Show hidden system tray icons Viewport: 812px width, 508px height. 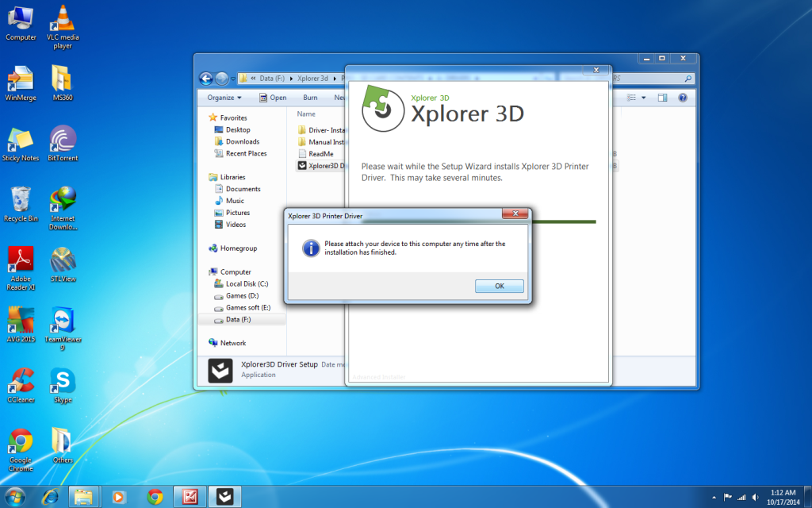pos(712,497)
